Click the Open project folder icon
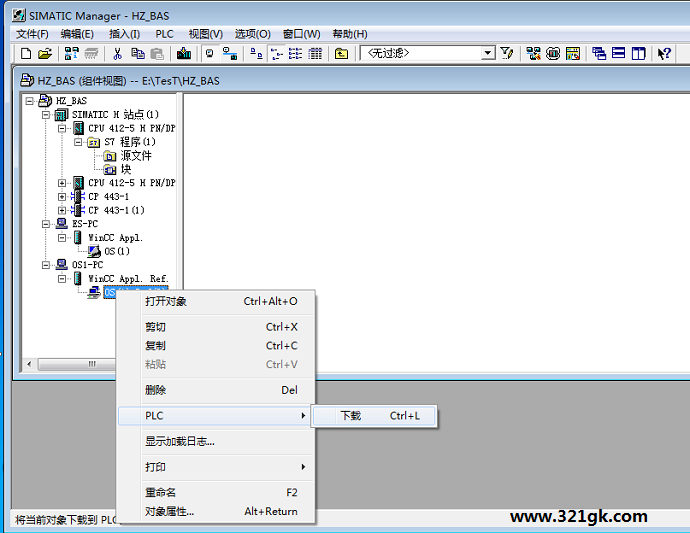Viewport: 690px width, 533px height. tap(45, 54)
